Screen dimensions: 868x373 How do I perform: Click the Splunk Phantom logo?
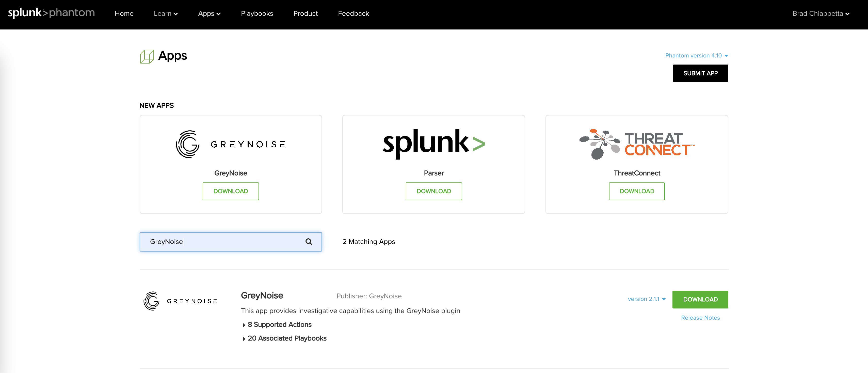tap(51, 13)
